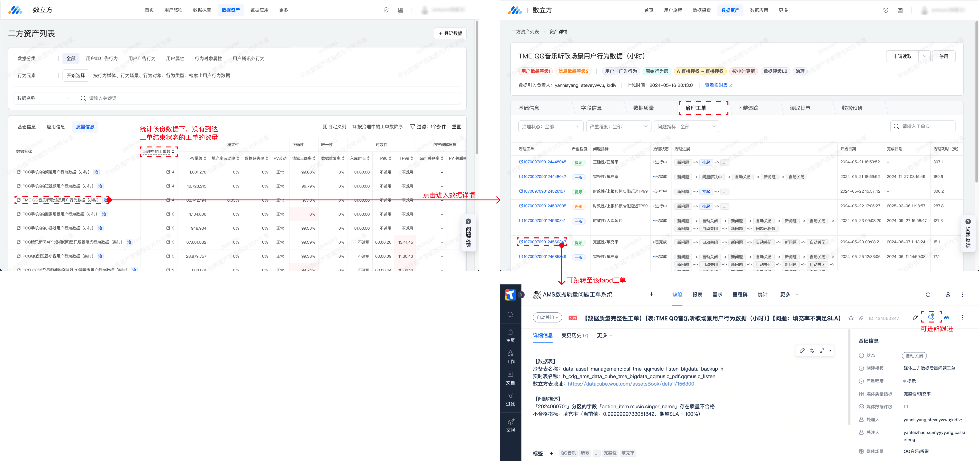Expand the 申请读取 split-button arrow
This screenshot has width=980, height=463.
[924, 56]
